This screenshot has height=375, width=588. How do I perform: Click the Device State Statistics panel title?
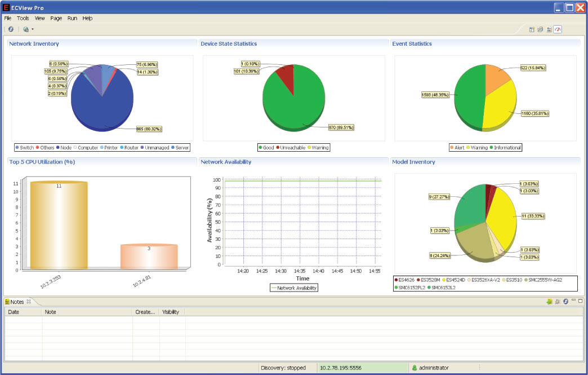[229, 43]
